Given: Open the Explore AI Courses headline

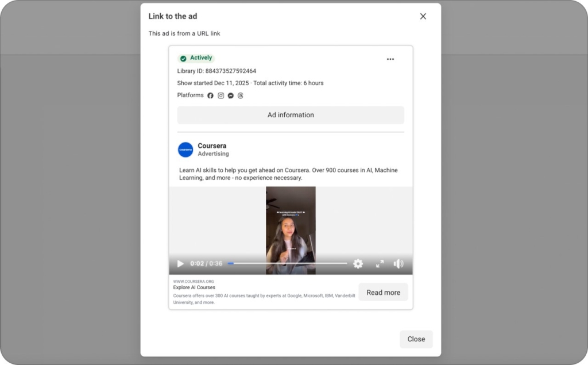Looking at the screenshot, I should pyautogui.click(x=194, y=287).
